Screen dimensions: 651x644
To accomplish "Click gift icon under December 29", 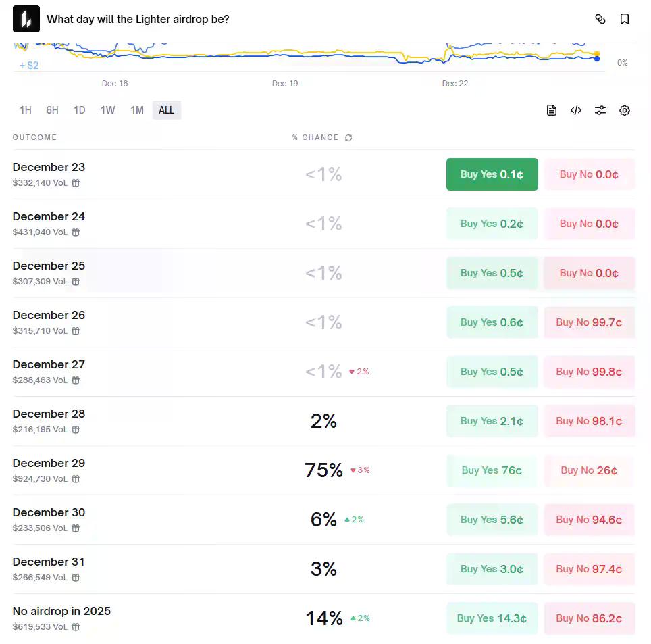I will [76, 479].
